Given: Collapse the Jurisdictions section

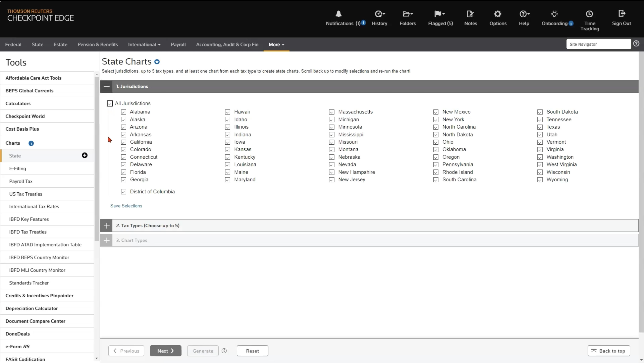Looking at the screenshot, I should tap(106, 87).
